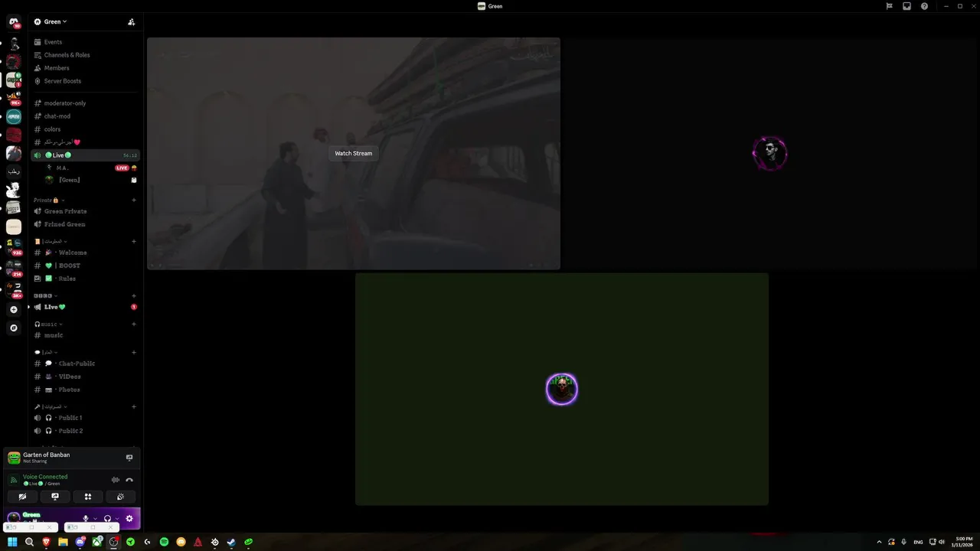Open the chat-mod channel
Image resolution: width=980 pixels, height=551 pixels.
[x=57, y=116]
